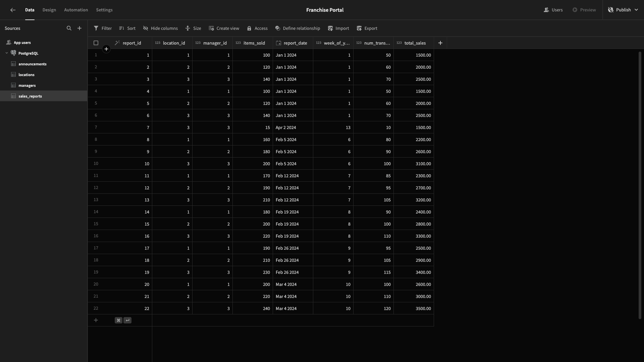Open Access settings

click(257, 28)
